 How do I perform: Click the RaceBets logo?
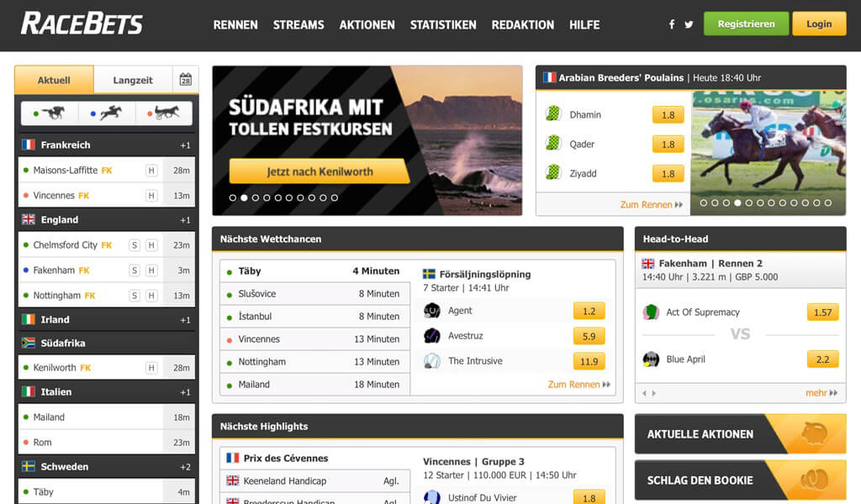(82, 24)
